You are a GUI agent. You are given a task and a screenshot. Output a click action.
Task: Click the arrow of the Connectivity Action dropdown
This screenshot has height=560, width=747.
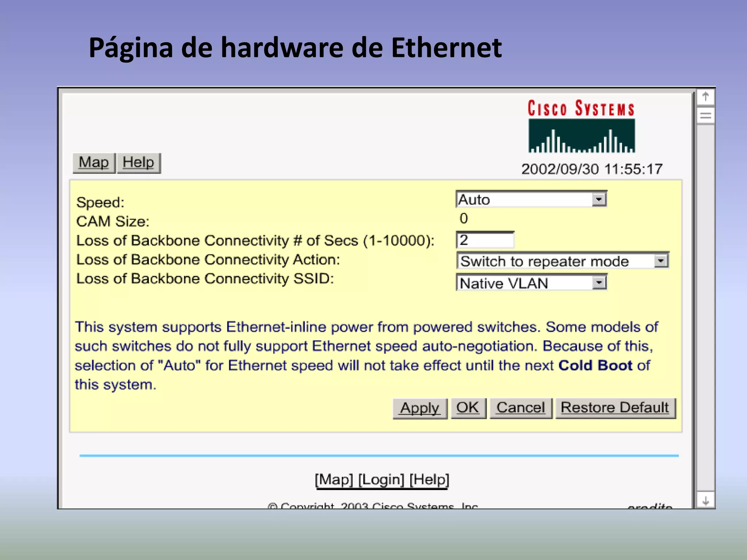tap(661, 261)
